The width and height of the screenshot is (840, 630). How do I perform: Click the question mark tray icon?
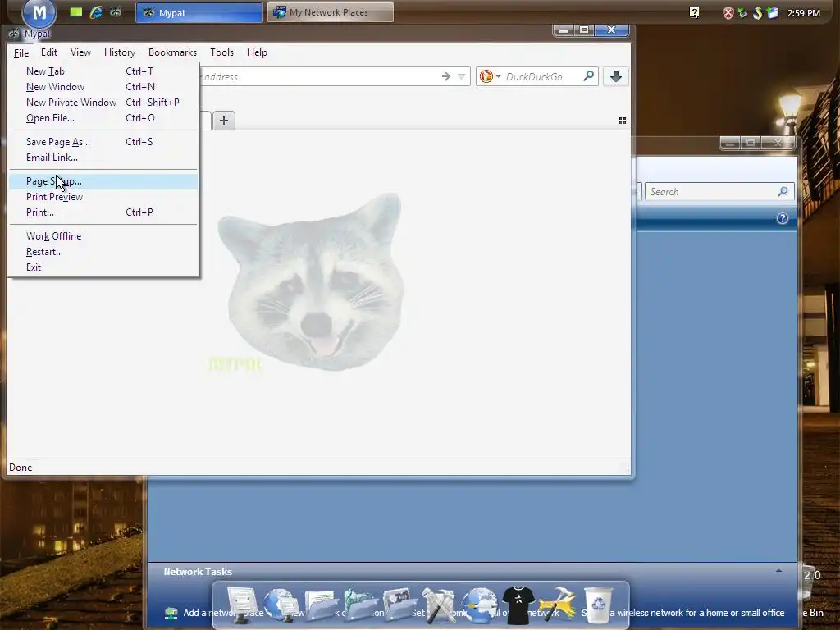(x=694, y=13)
